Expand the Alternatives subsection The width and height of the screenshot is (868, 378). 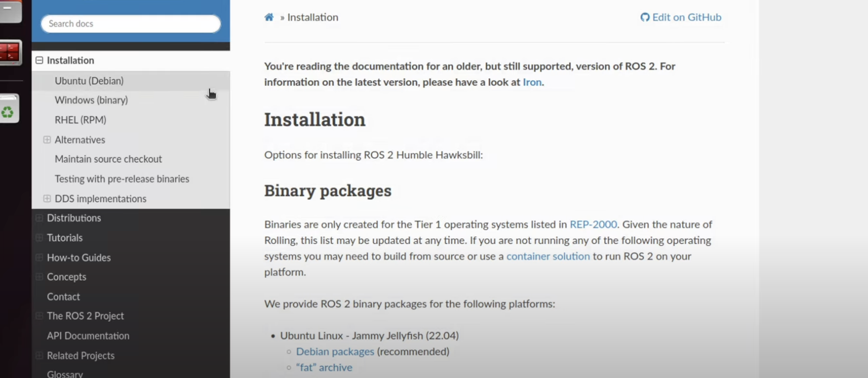point(47,140)
